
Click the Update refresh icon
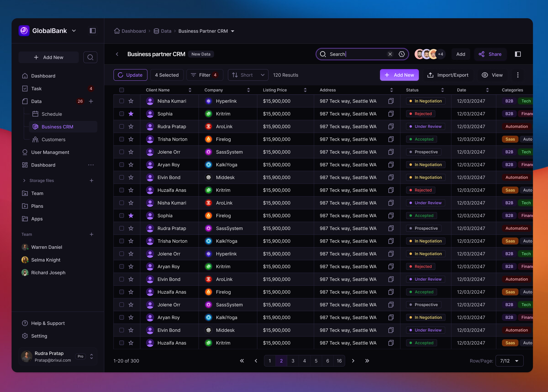[120, 75]
